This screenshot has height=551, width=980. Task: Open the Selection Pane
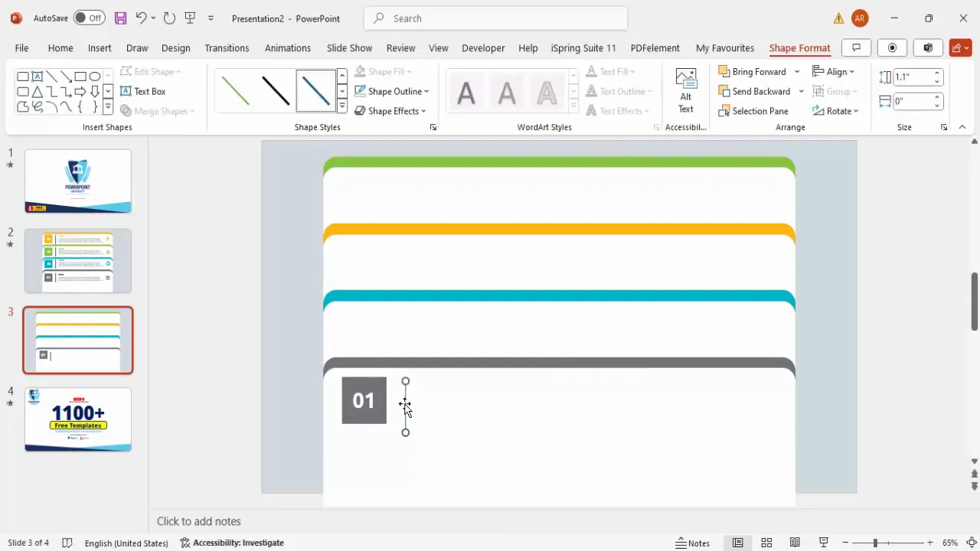pyautogui.click(x=753, y=111)
